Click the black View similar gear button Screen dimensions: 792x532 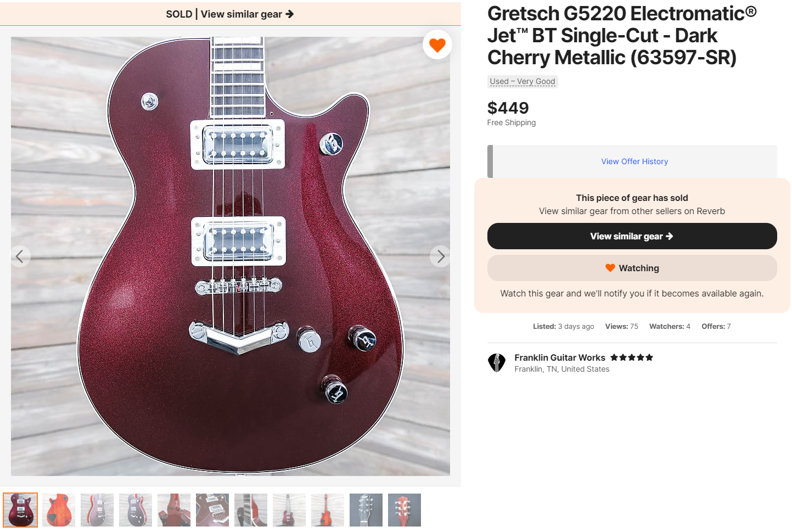point(632,236)
